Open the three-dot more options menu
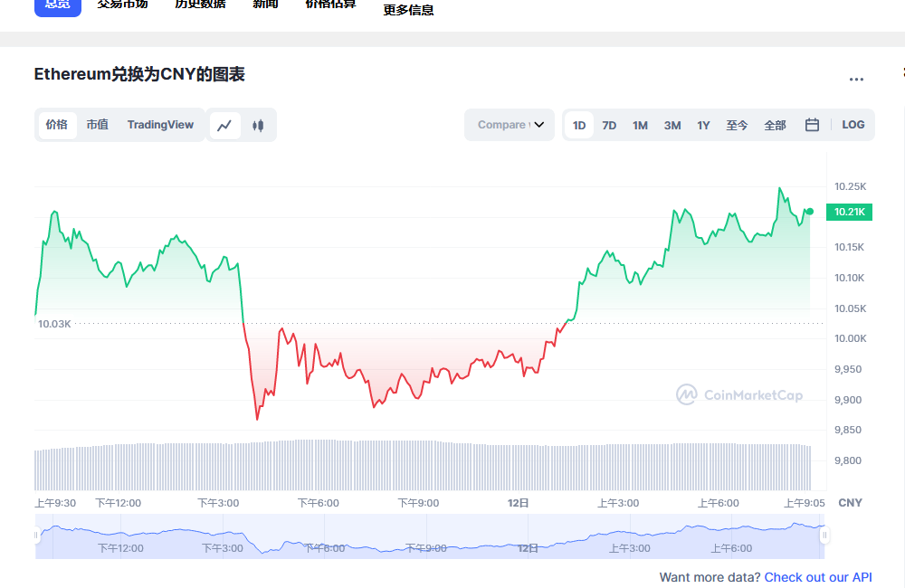The width and height of the screenshot is (905, 588). point(856,80)
